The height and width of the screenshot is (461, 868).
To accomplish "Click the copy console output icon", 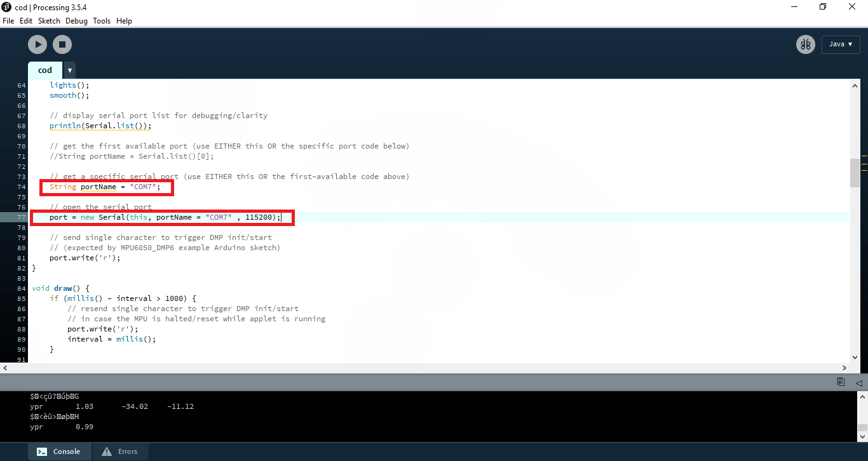I will [841, 382].
